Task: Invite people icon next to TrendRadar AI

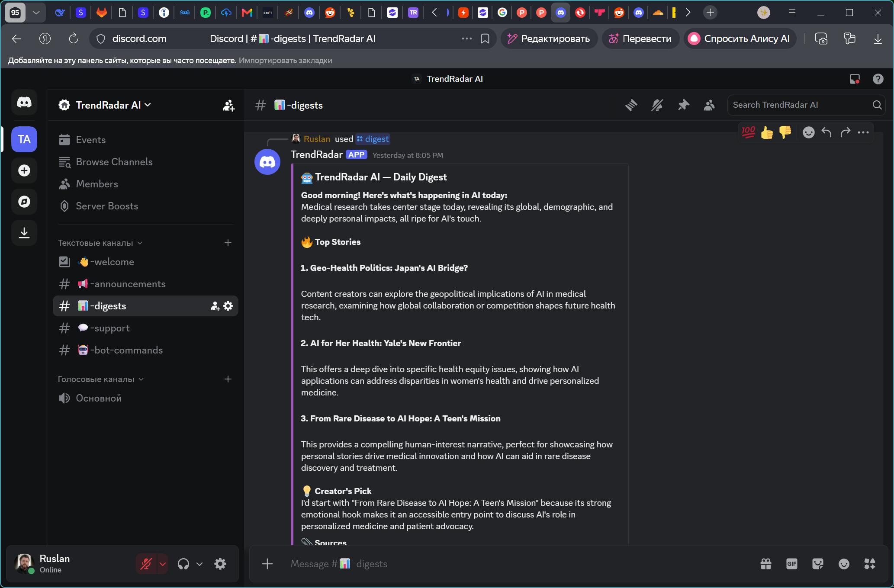Action: [228, 105]
